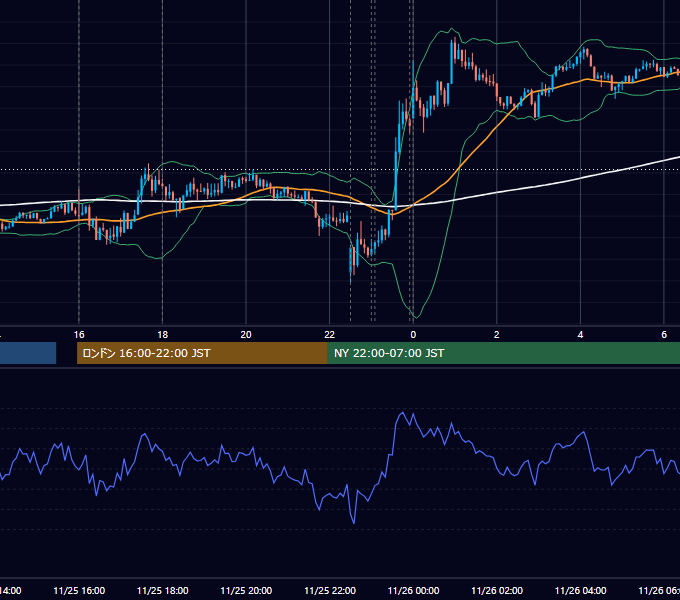Click the "11/25 18:00" date label

(x=163, y=590)
